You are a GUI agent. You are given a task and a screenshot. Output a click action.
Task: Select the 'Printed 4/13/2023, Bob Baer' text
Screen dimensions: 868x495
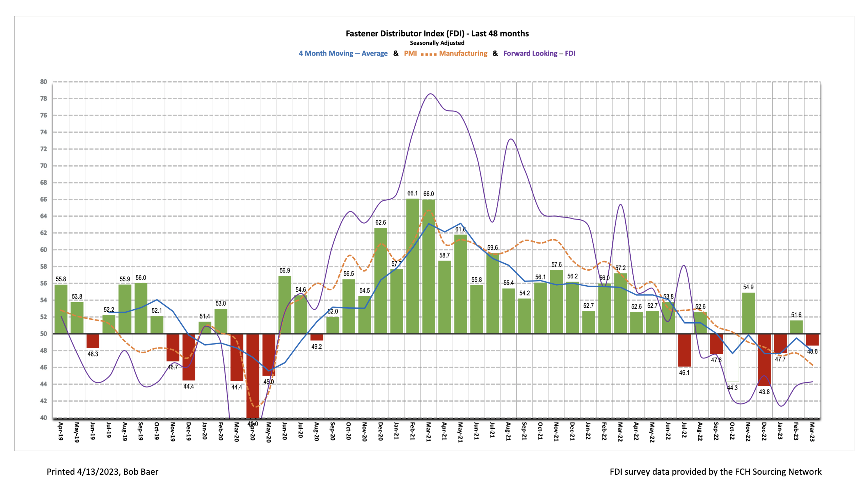coord(102,472)
